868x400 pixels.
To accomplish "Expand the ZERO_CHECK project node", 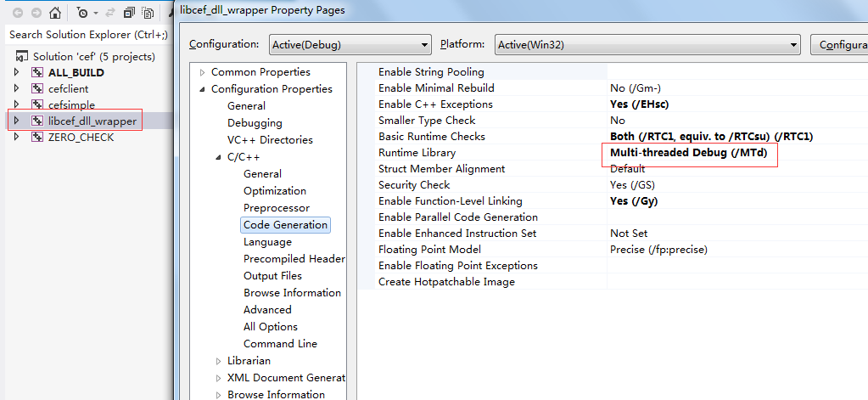I will coord(17,137).
